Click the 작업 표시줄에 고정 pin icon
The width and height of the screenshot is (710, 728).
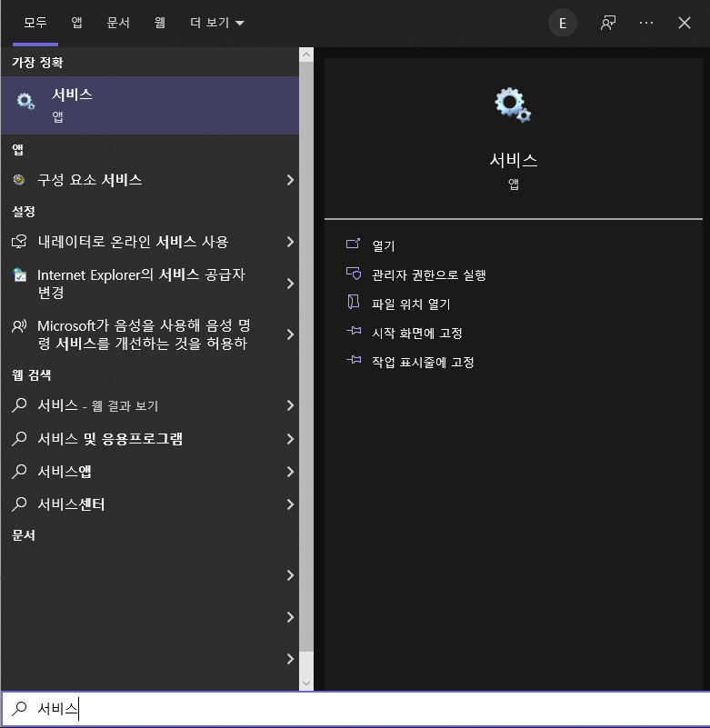tap(354, 360)
